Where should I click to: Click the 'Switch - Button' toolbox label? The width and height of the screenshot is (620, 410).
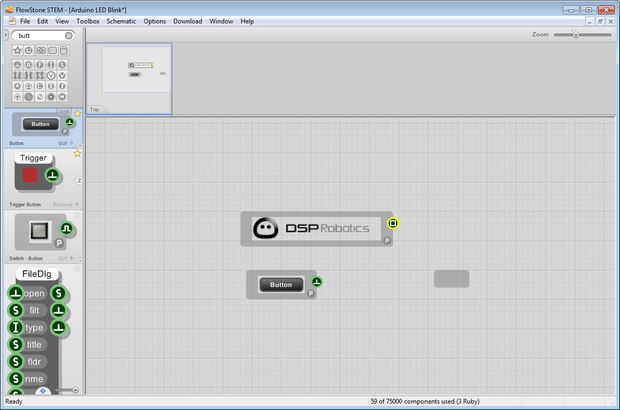(26, 258)
